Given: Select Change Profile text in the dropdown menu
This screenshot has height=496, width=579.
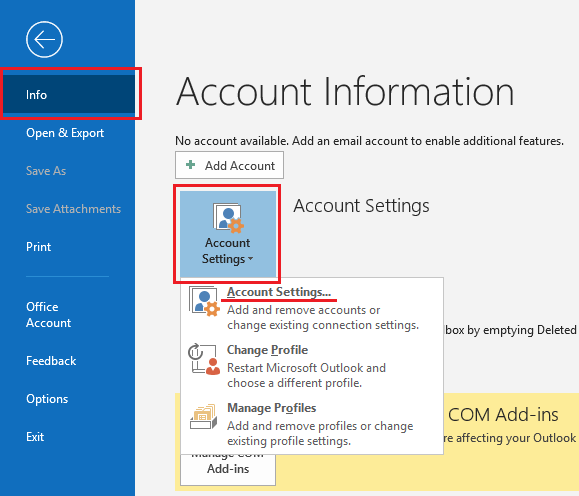Looking at the screenshot, I should point(267,350).
